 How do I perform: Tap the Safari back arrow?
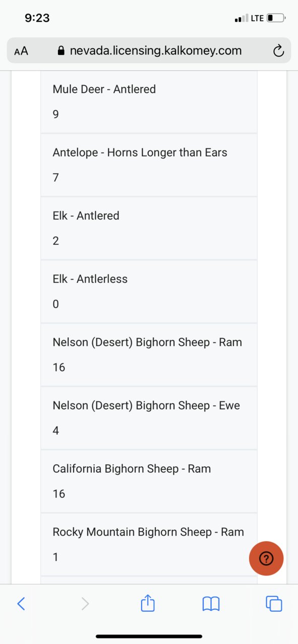[x=21, y=603]
